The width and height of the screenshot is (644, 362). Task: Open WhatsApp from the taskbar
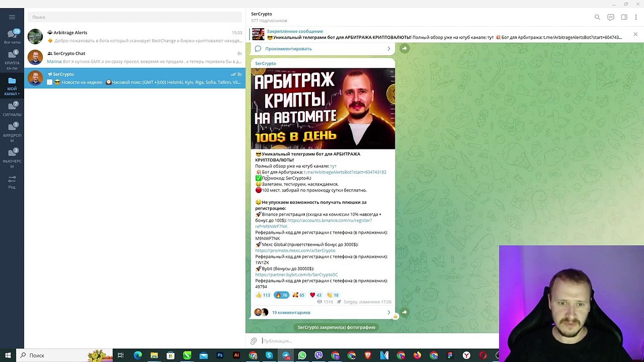(x=302, y=355)
